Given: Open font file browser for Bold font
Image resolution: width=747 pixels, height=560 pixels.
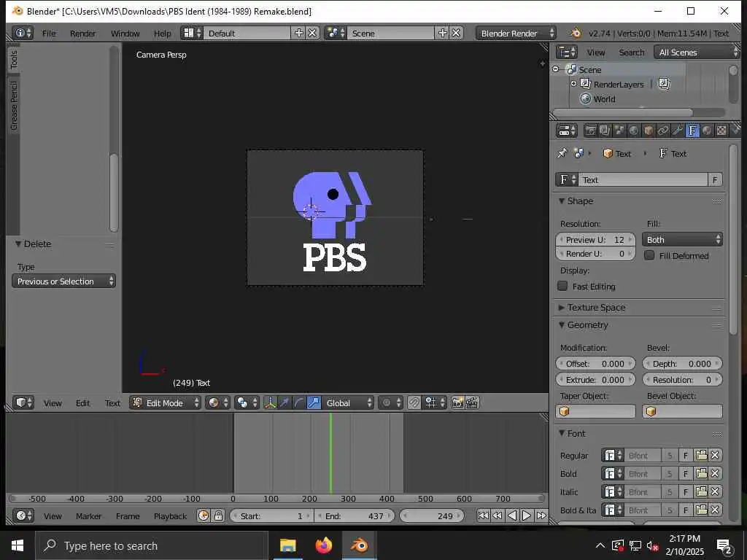Looking at the screenshot, I should pyautogui.click(x=701, y=474).
